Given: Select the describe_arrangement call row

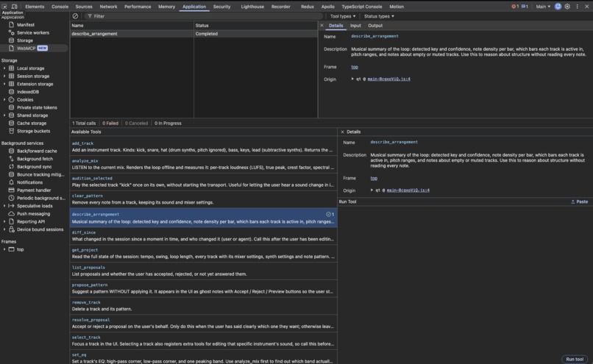Looking at the screenshot, I should 193,34.
